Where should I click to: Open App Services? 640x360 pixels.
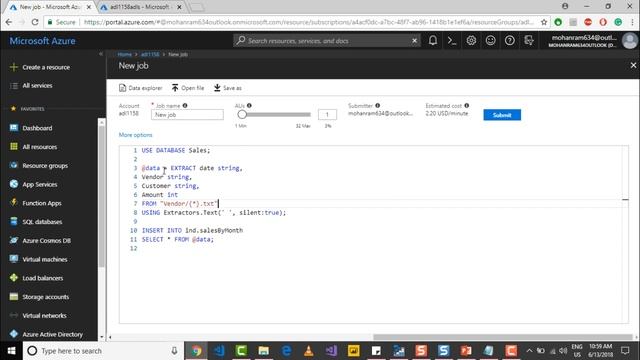(x=33, y=184)
